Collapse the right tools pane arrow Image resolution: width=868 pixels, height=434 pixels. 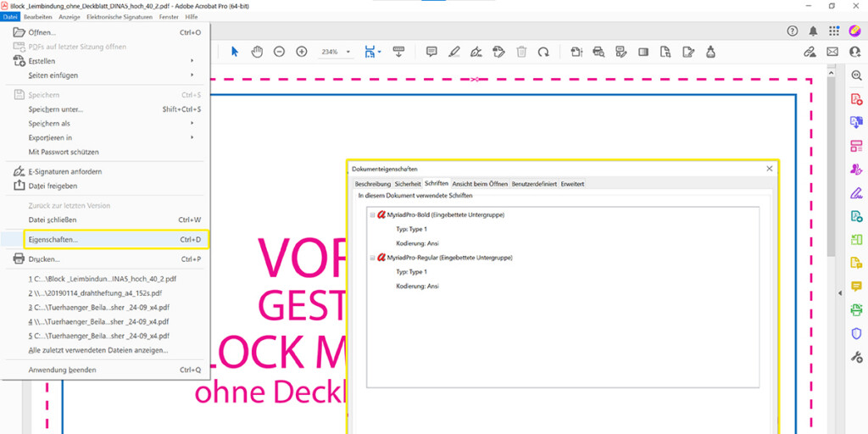[x=840, y=293]
